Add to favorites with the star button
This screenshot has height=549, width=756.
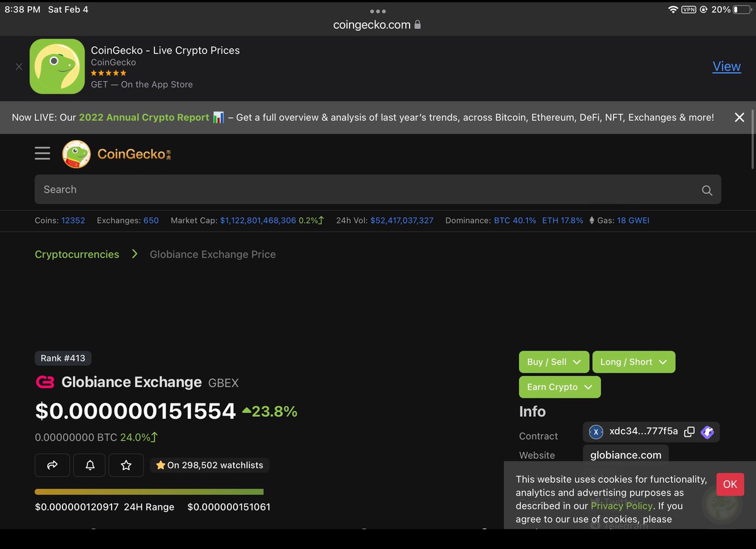pyautogui.click(x=126, y=465)
